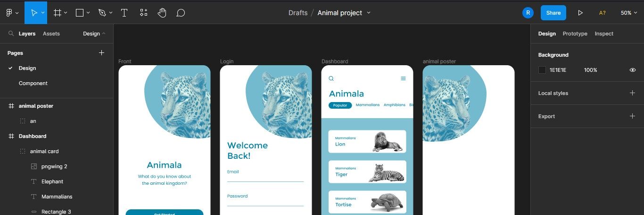This screenshot has width=644, height=215.
Task: Select the Mammalians text layer
Action: (x=57, y=197)
